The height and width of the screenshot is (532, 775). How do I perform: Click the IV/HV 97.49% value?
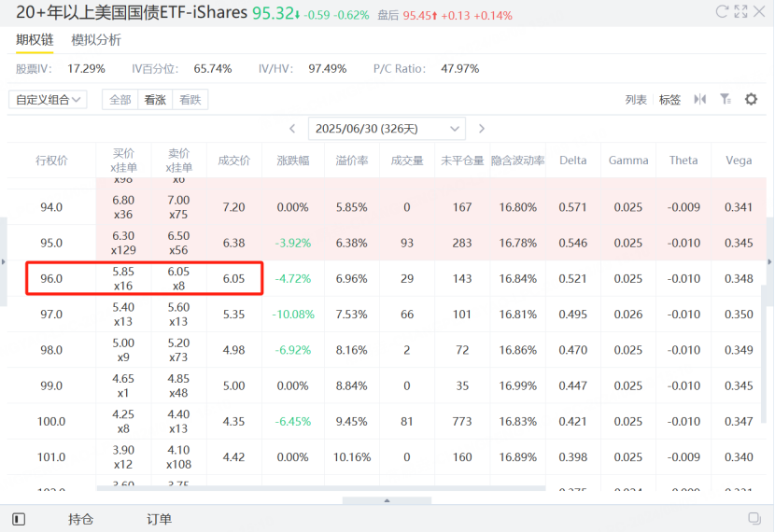(x=328, y=69)
